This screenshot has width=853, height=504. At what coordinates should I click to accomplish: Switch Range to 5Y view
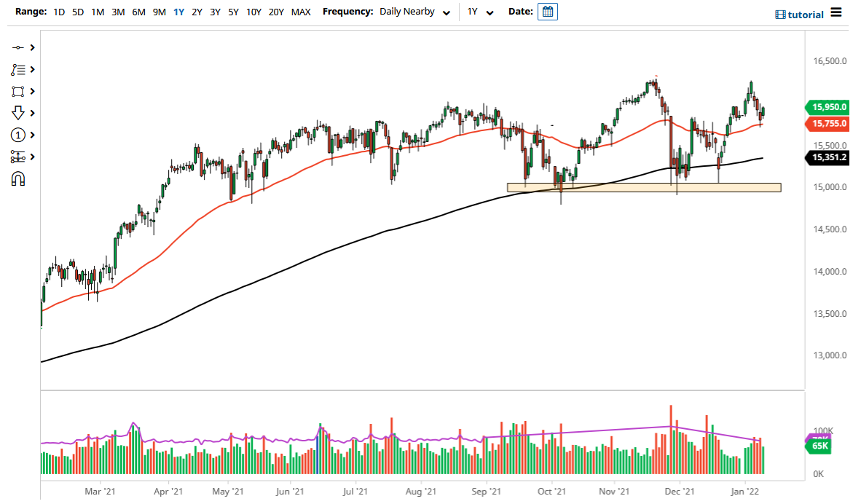coord(233,12)
